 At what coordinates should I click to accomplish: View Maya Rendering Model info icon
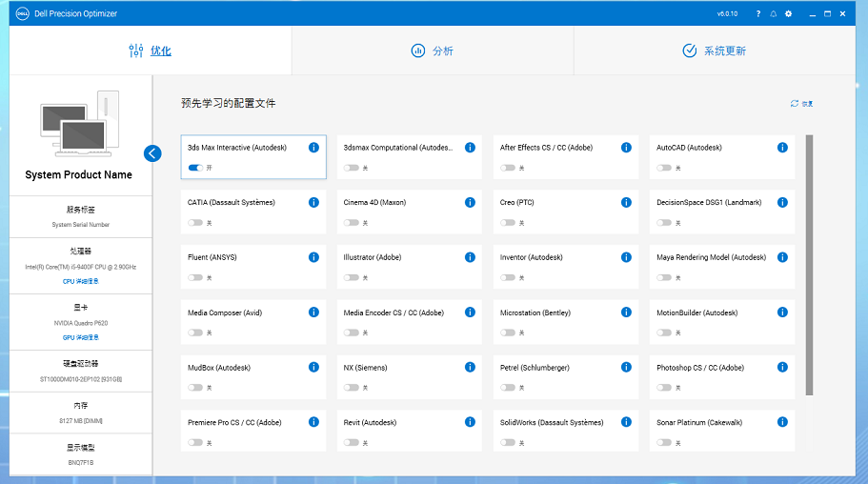pyautogui.click(x=782, y=257)
